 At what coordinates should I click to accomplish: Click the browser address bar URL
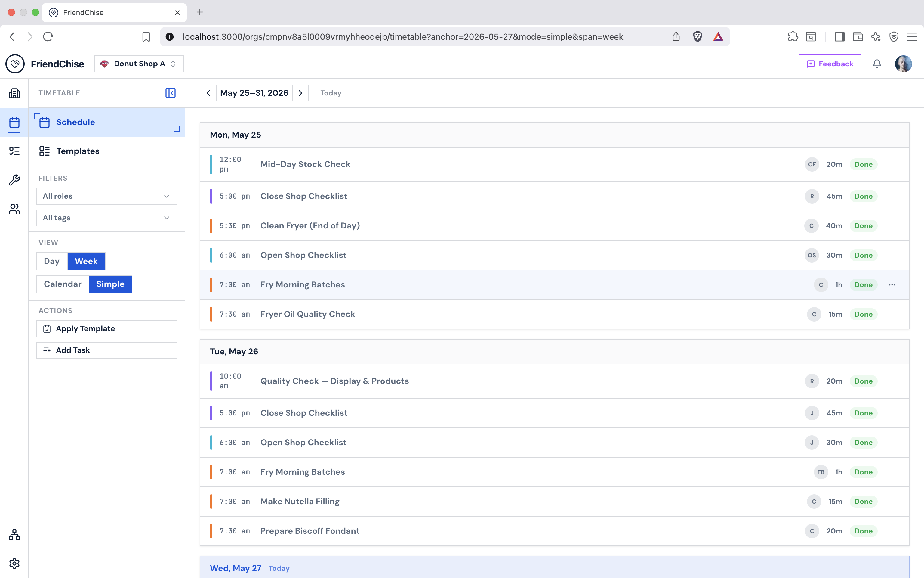(x=403, y=37)
